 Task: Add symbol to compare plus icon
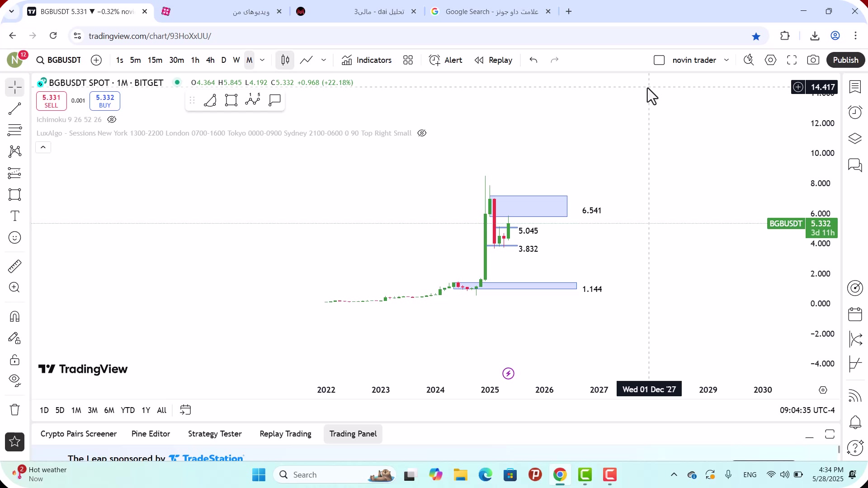[96, 60]
